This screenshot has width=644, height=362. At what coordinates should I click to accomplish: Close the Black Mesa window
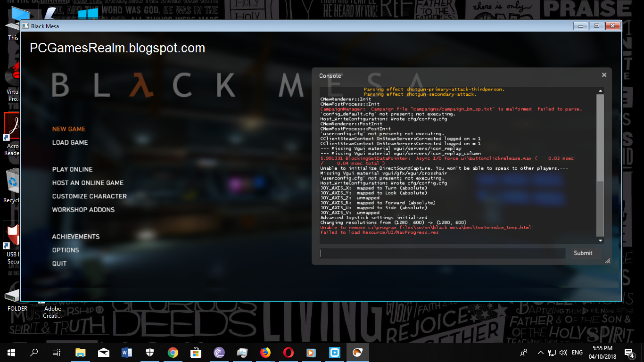pos(612,25)
